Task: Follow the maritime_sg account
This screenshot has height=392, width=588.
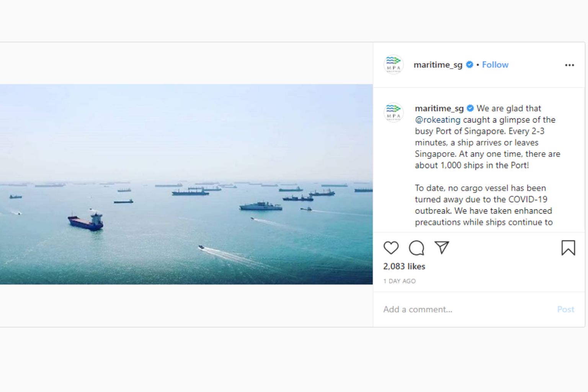Action: point(495,65)
